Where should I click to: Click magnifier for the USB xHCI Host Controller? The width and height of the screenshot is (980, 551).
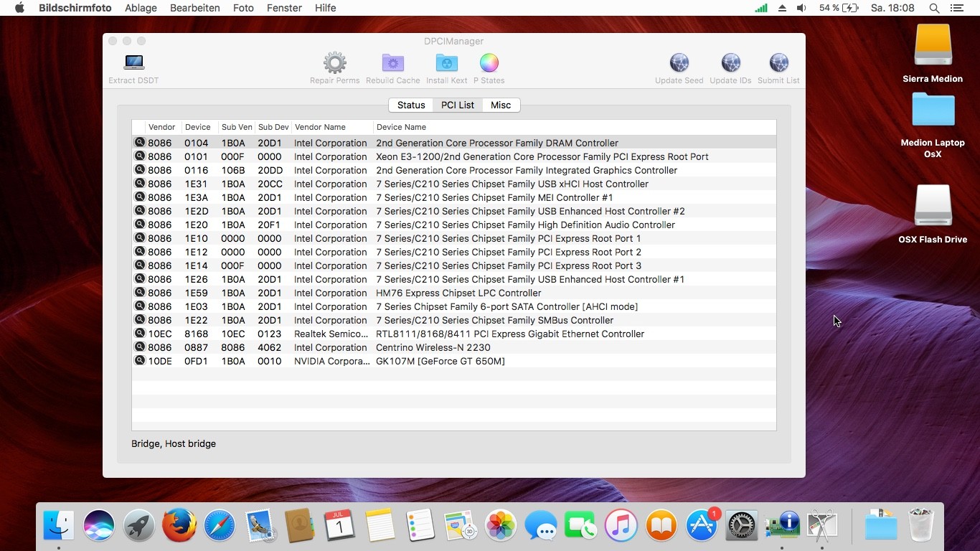tap(140, 184)
